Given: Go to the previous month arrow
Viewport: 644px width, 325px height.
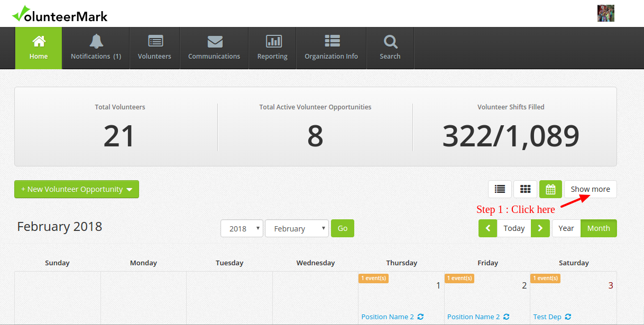Looking at the screenshot, I should [488, 228].
